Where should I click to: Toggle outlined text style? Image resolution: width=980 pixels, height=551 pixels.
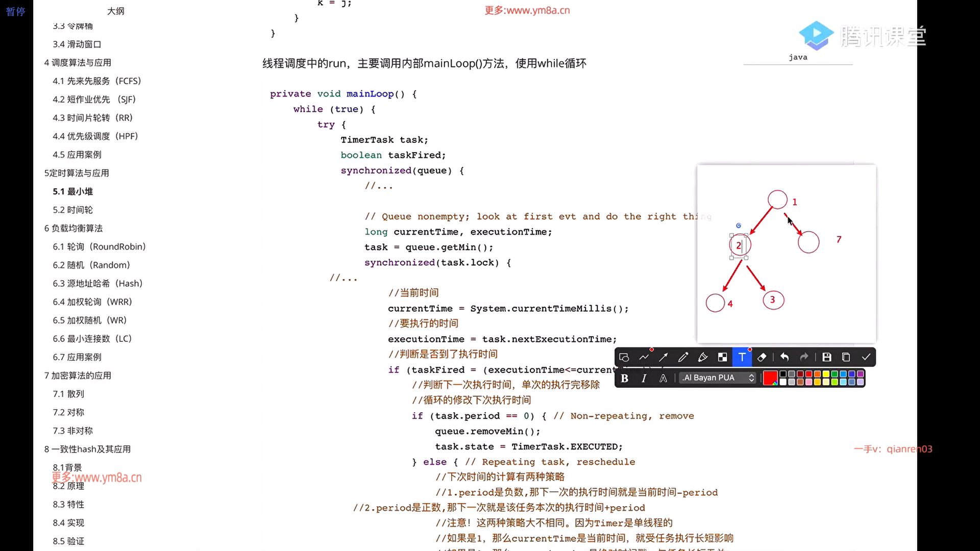(663, 378)
